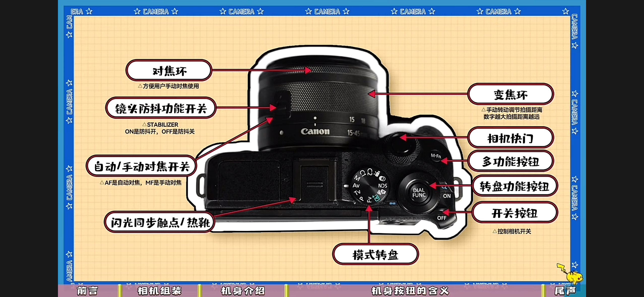Click the Av mode on the mode dial
Image resolution: width=644 pixels, height=297 pixels.
356,186
